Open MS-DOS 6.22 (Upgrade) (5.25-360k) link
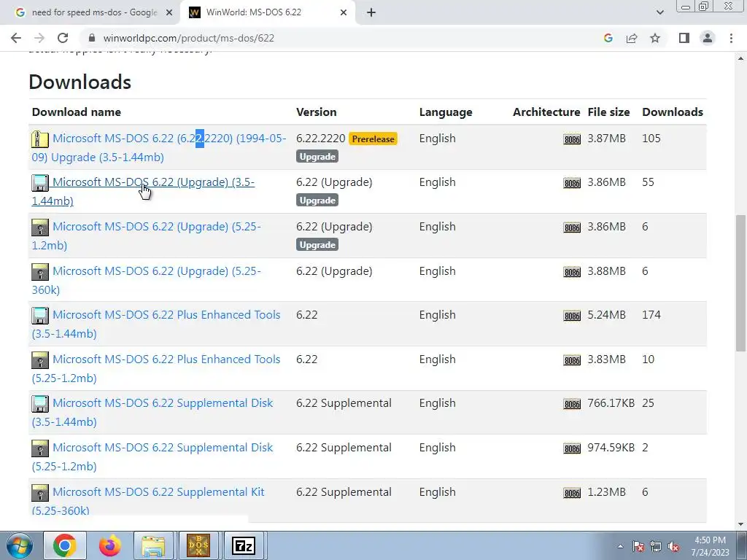This screenshot has height=560, width=747. (x=146, y=280)
